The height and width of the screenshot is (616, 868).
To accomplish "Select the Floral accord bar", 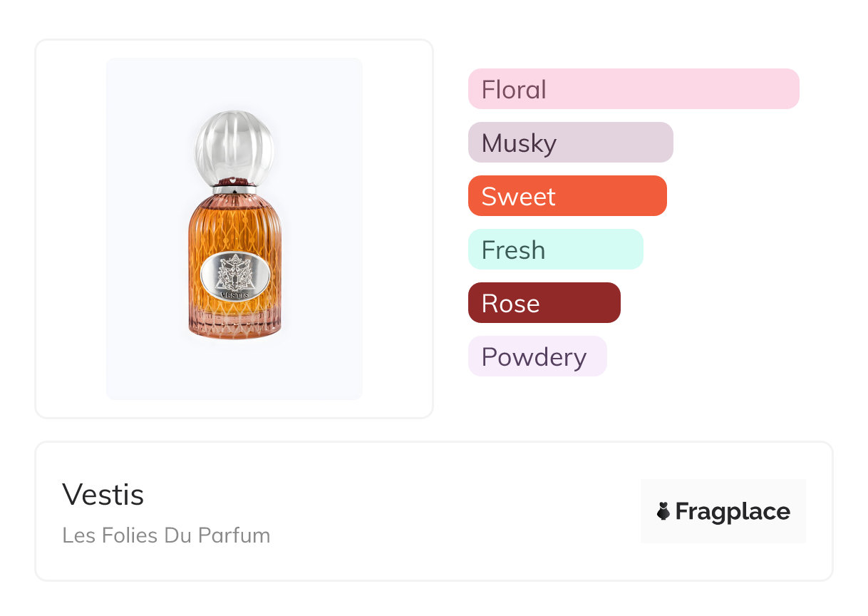I will click(633, 89).
